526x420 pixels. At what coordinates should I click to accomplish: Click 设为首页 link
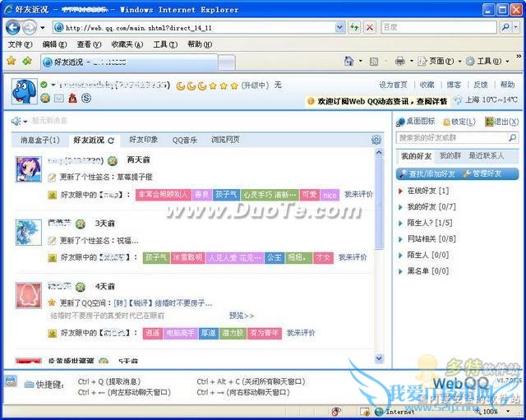[393, 85]
